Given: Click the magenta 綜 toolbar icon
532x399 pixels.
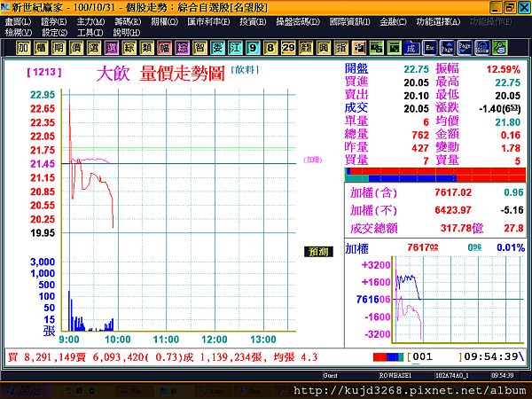Looking at the screenshot, I should (x=182, y=48).
